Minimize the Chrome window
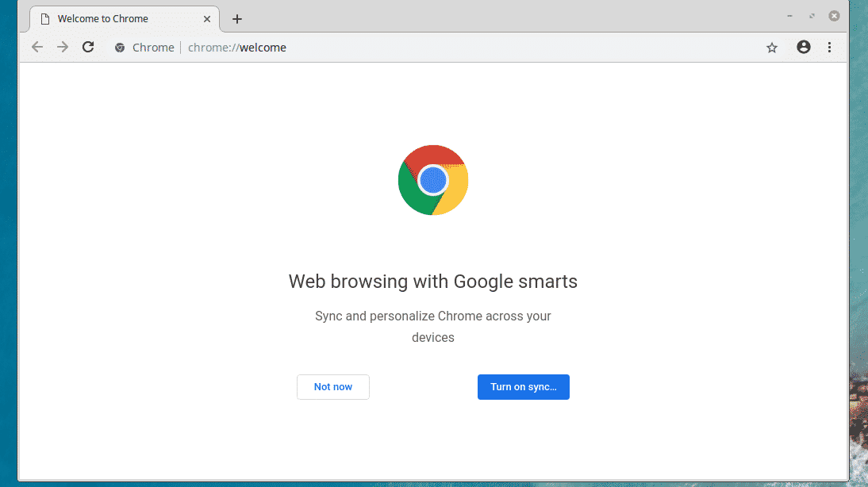This screenshot has width=868, height=487. (x=789, y=16)
